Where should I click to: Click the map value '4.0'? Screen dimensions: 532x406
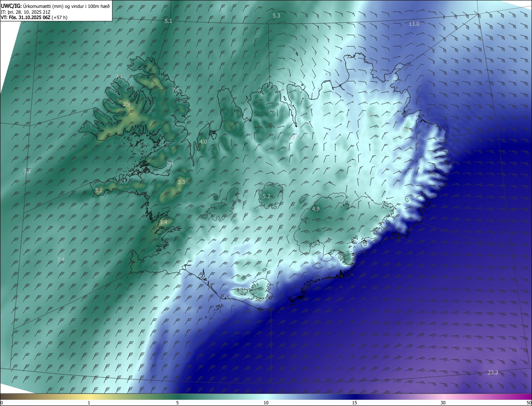(x=203, y=142)
